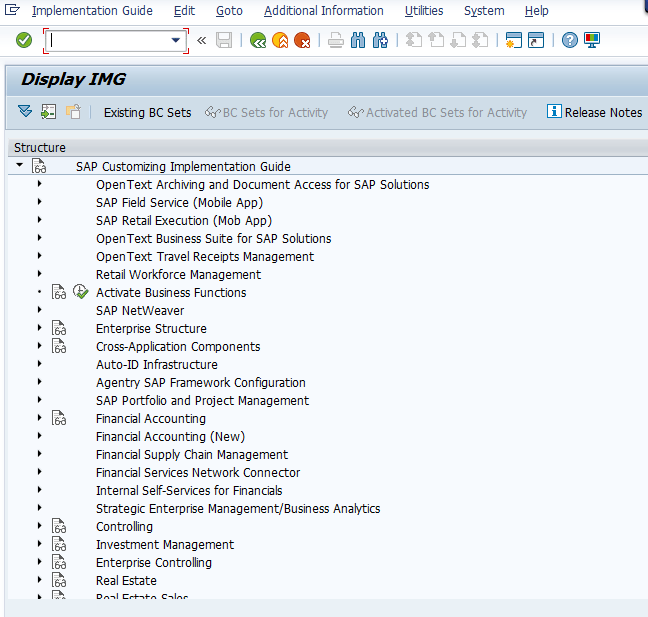Select the Internal Self-Services for Financials row

(189, 491)
